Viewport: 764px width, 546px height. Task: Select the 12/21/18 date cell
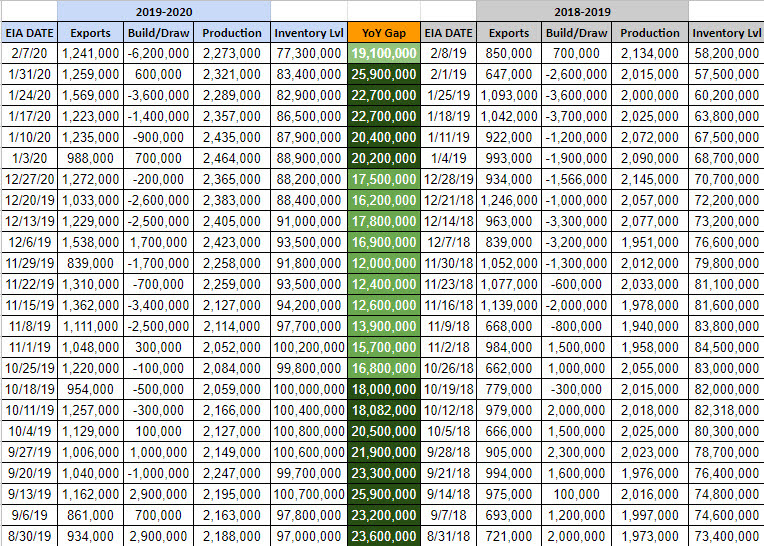(448, 200)
